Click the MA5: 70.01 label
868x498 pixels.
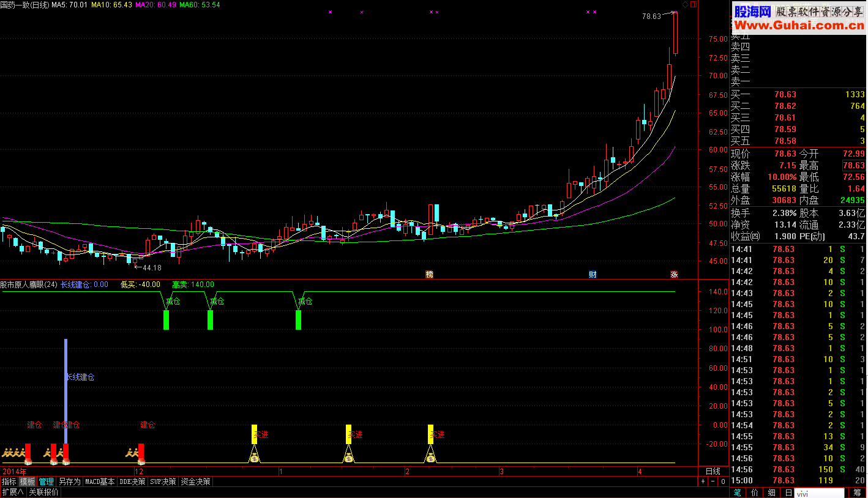coord(69,5)
